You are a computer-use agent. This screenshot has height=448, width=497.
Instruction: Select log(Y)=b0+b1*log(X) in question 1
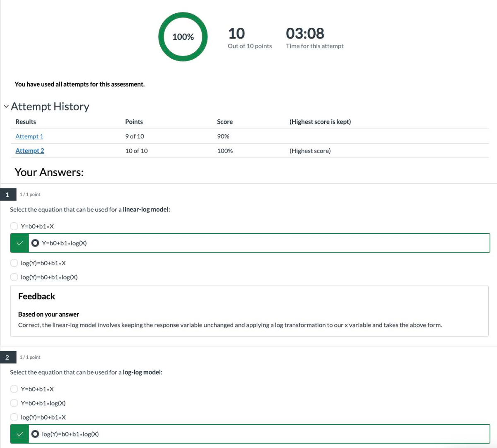(x=14, y=277)
